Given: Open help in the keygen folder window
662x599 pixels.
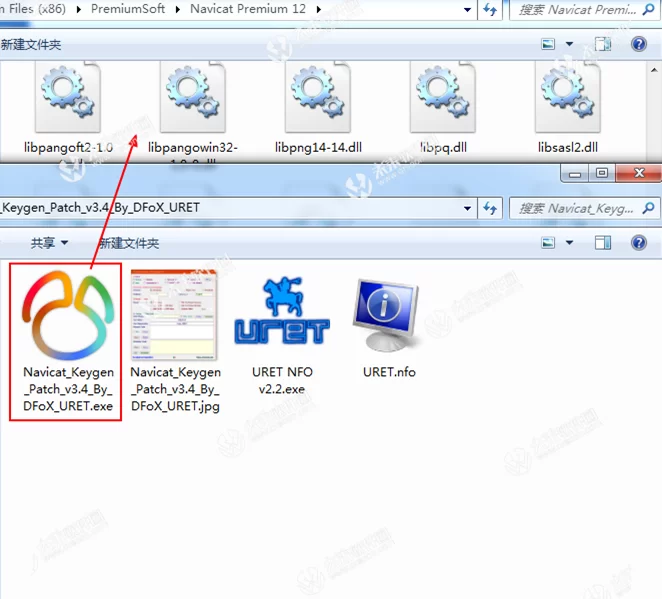Looking at the screenshot, I should [638, 243].
